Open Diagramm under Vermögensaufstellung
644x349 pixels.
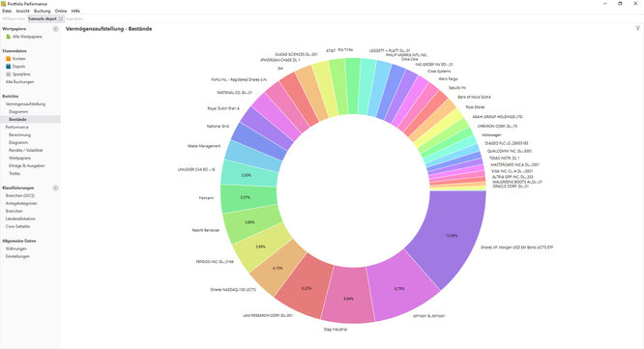[x=18, y=112]
